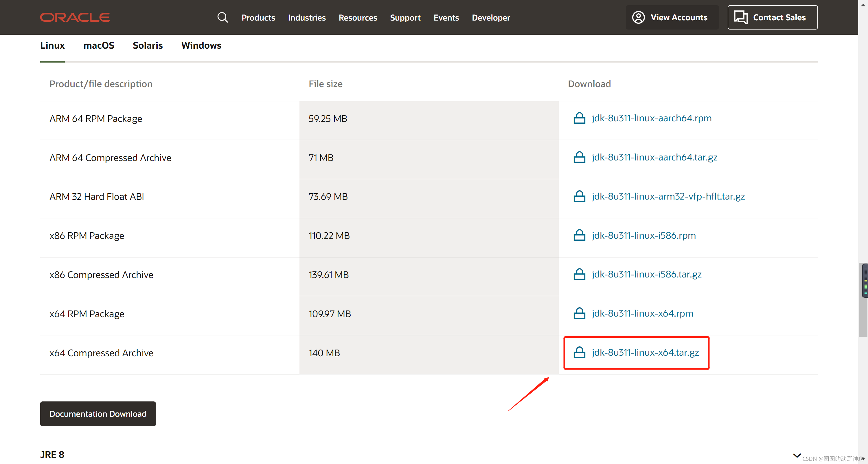Open the Resources navigation menu

coord(358,18)
